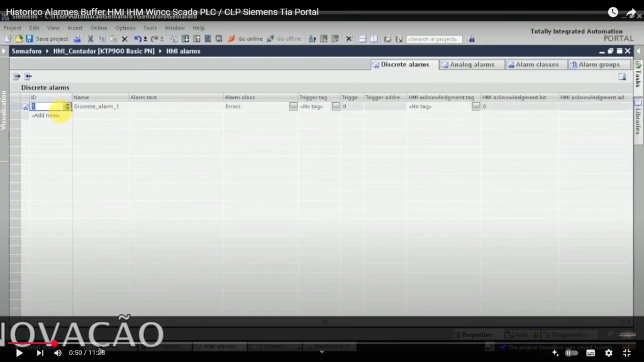Click the video progress bar scrubber

54,343
